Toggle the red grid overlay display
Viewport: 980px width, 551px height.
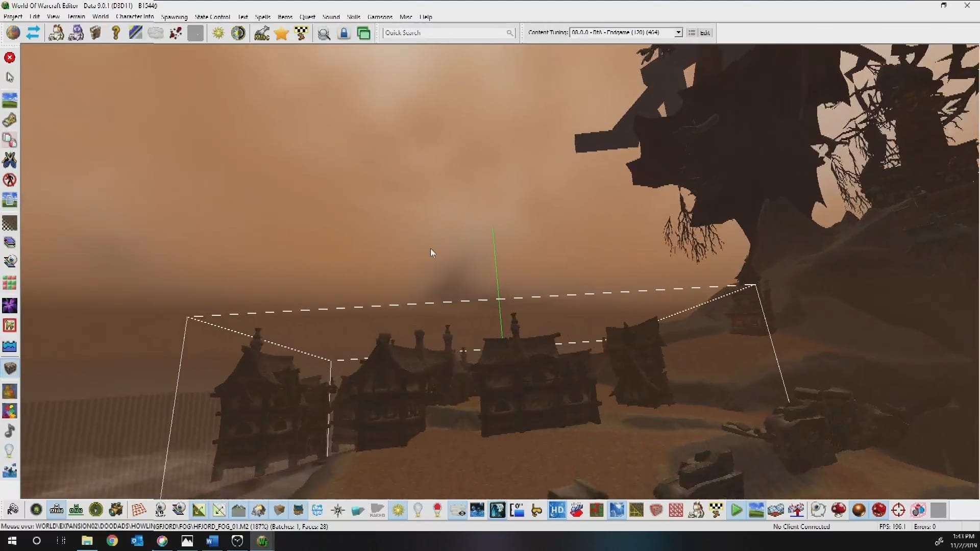pyautogui.click(x=676, y=510)
